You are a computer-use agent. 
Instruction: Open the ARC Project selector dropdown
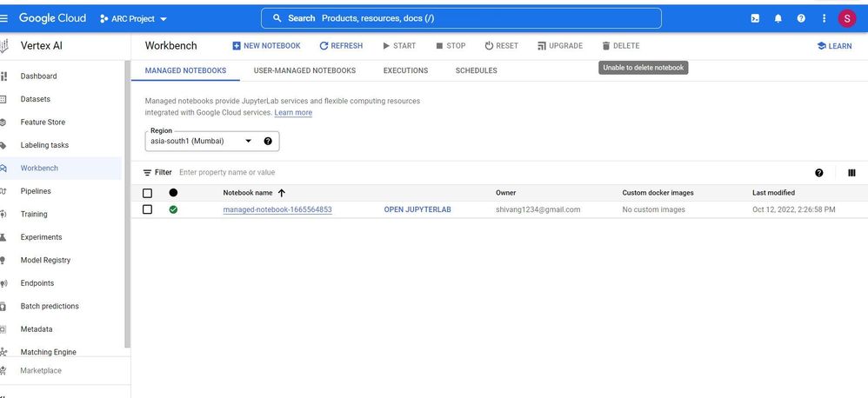133,19
